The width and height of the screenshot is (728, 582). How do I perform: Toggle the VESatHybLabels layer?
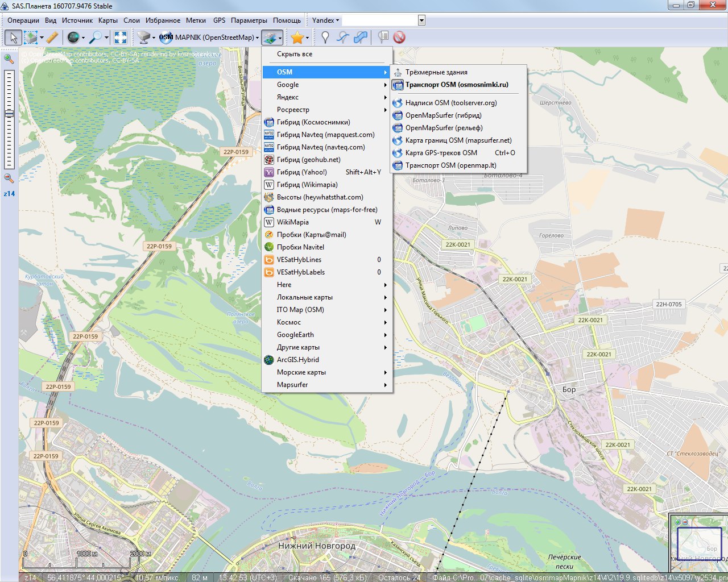click(x=327, y=272)
